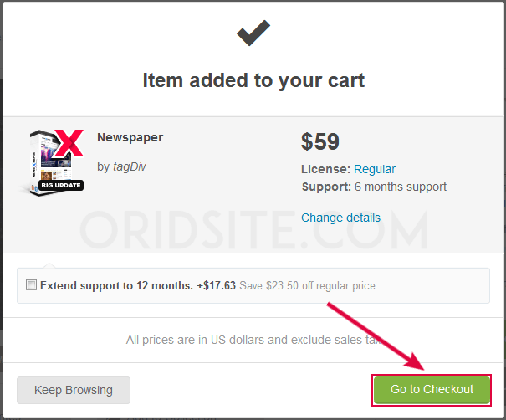Proceed with Go to Checkout button
The height and width of the screenshot is (420, 506).
pyautogui.click(x=432, y=390)
